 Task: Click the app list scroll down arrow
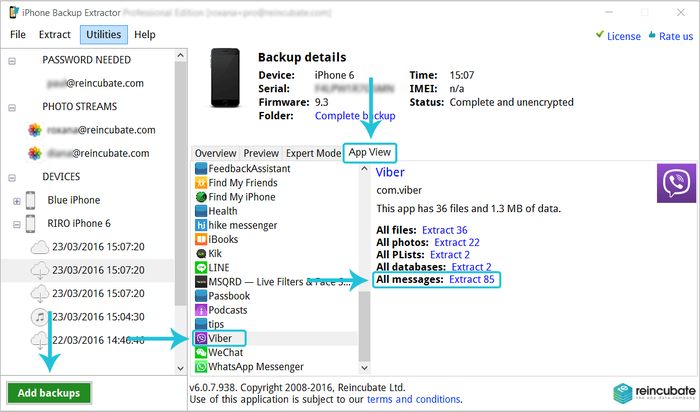[364, 367]
